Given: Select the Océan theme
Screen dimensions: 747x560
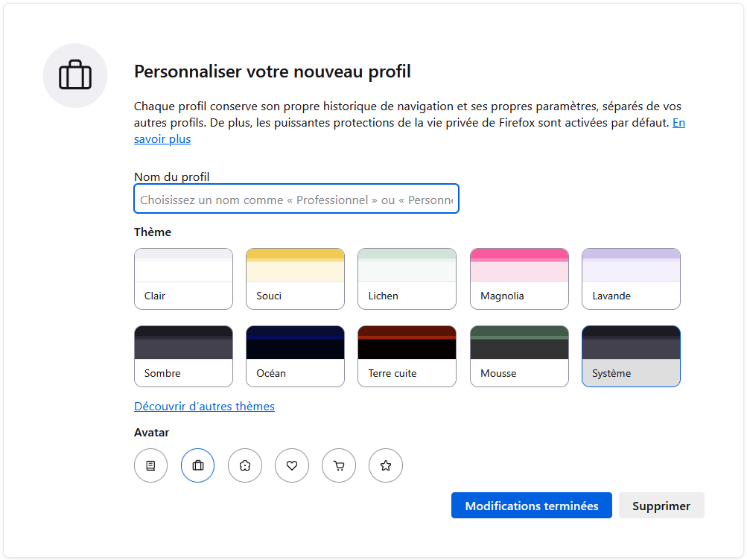Looking at the screenshot, I should tap(295, 356).
